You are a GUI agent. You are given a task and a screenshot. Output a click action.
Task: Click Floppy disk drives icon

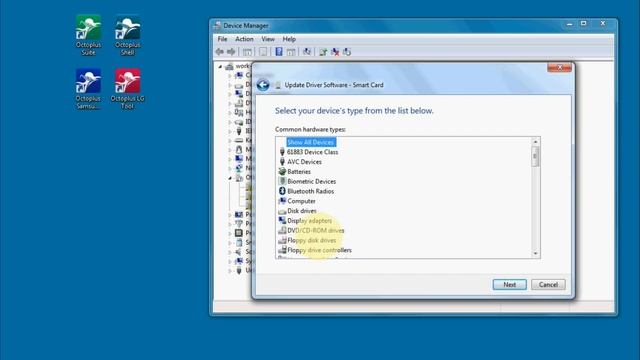[x=282, y=240]
